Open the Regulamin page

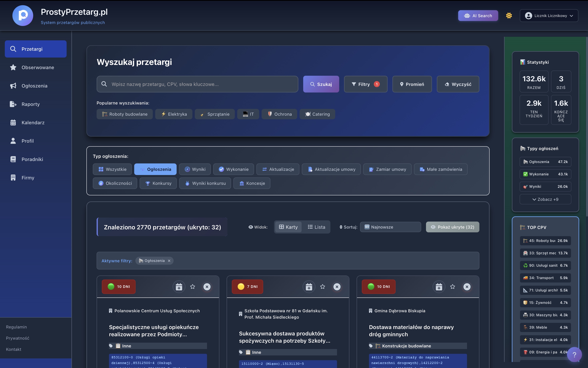tap(16, 327)
